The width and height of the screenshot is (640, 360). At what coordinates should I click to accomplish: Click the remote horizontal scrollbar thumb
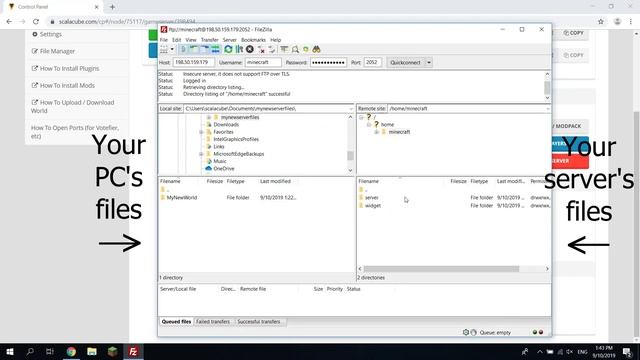click(x=441, y=269)
